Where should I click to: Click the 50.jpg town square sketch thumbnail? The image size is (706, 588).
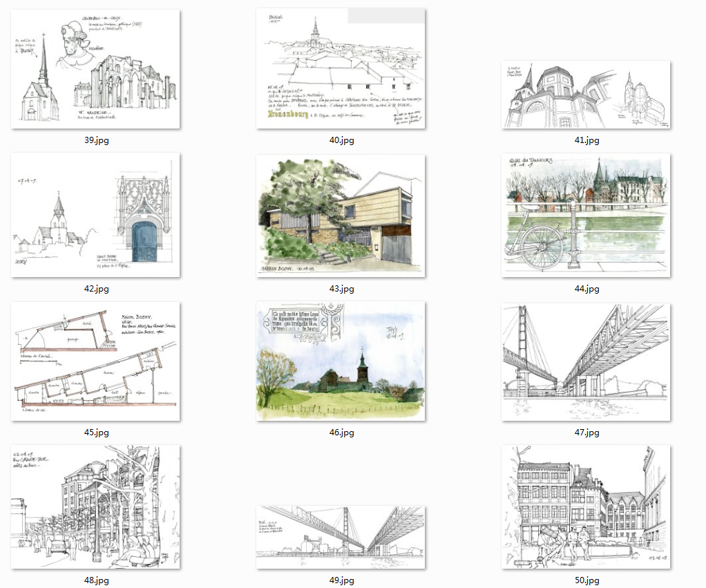click(x=586, y=506)
